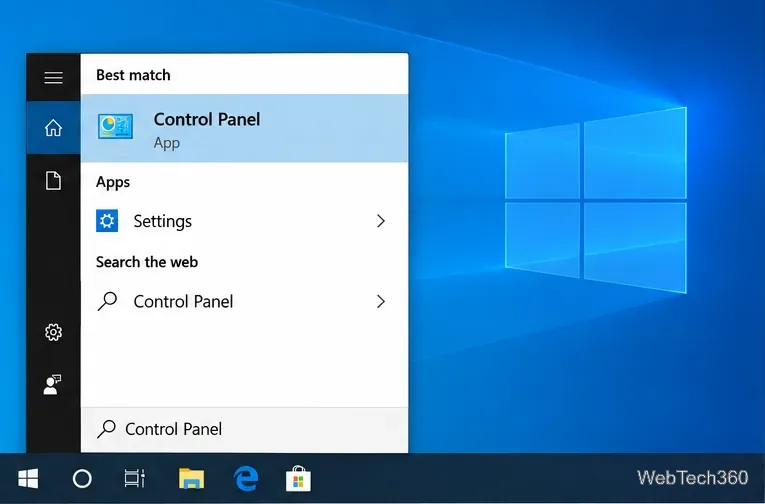Image resolution: width=765 pixels, height=504 pixels.
Task: Select Control Panel web search result
Action: tap(244, 302)
